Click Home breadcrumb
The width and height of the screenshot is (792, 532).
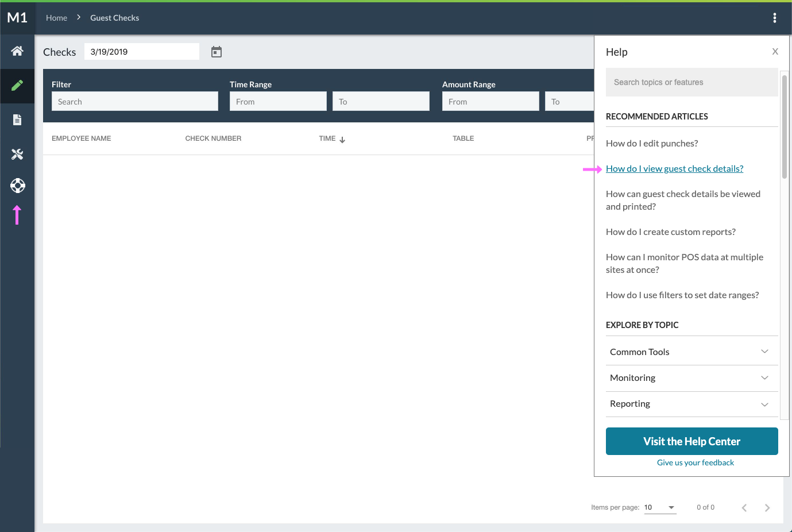(x=56, y=18)
